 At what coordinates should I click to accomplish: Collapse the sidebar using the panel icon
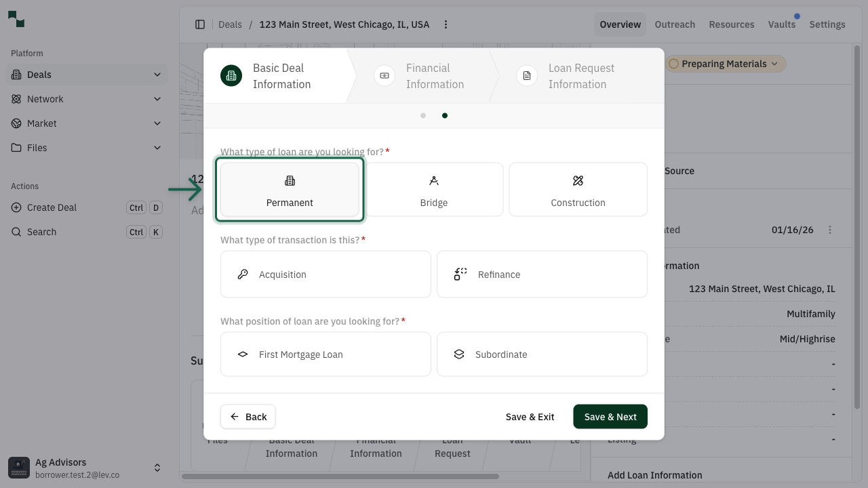200,24
